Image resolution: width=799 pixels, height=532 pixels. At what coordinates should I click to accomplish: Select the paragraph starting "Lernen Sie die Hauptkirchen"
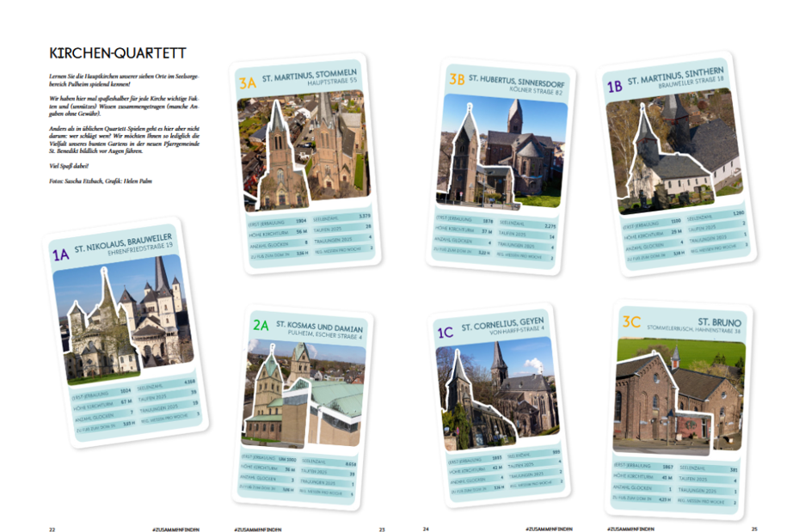[124, 80]
